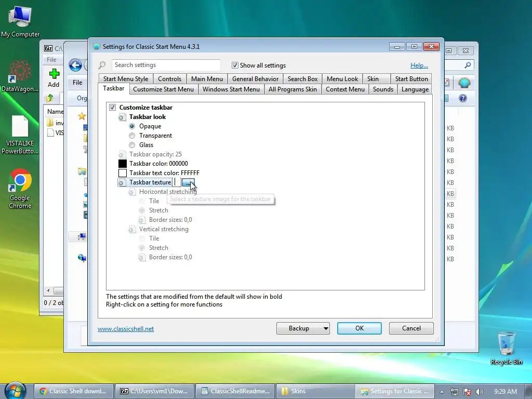Click the network icon in system tray
The height and width of the screenshot is (399, 532).
[x=454, y=392]
